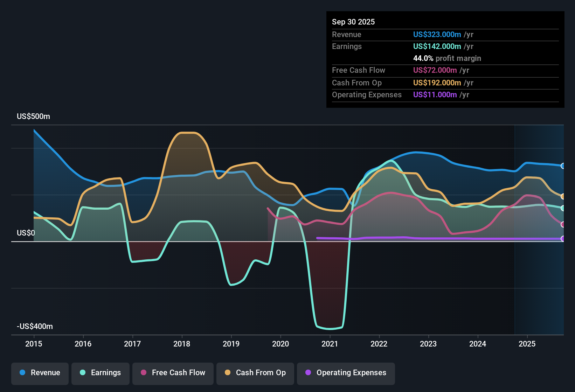575x392 pixels.
Task: Click the teal Earnings legend dot
Action: [x=82, y=373]
